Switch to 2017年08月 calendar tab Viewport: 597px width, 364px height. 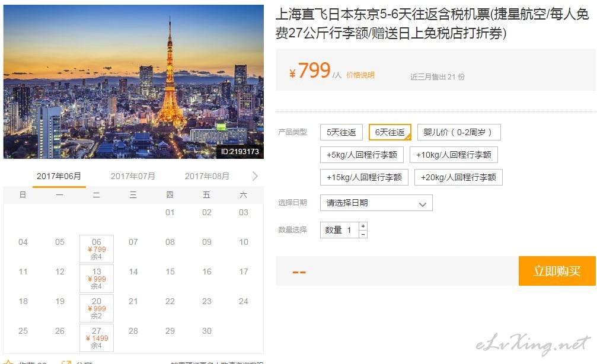tap(207, 176)
